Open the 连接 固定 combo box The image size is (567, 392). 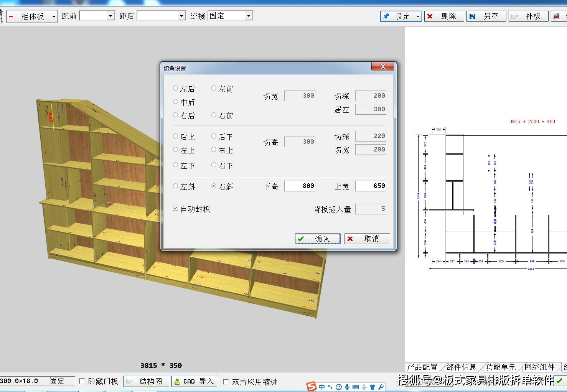tap(230, 16)
